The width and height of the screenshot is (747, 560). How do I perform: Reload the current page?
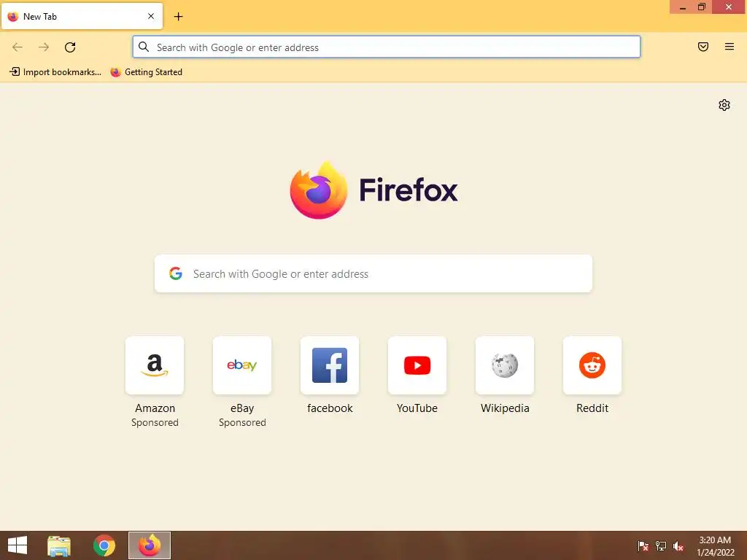[x=70, y=47]
